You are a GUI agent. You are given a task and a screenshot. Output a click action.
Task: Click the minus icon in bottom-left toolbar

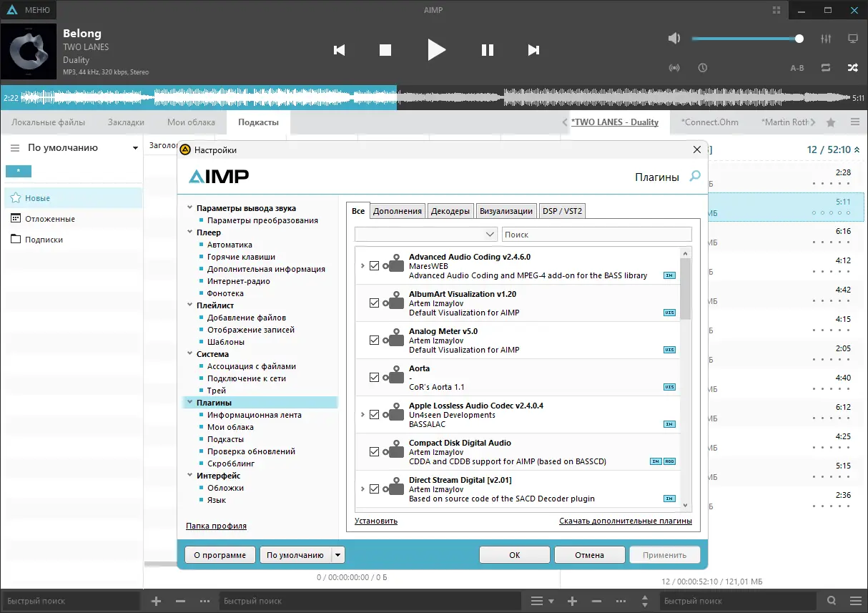point(181,602)
